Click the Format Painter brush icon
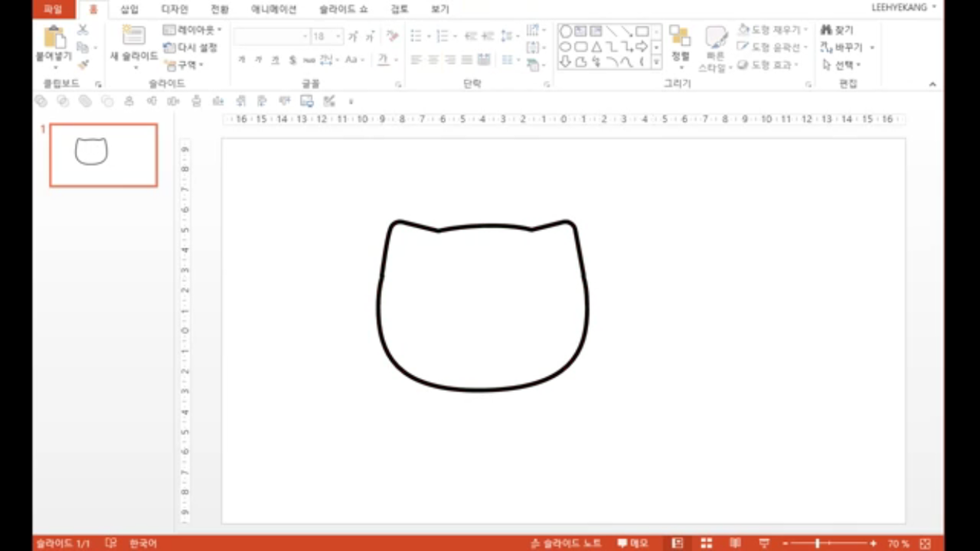The image size is (980, 551). 83,65
